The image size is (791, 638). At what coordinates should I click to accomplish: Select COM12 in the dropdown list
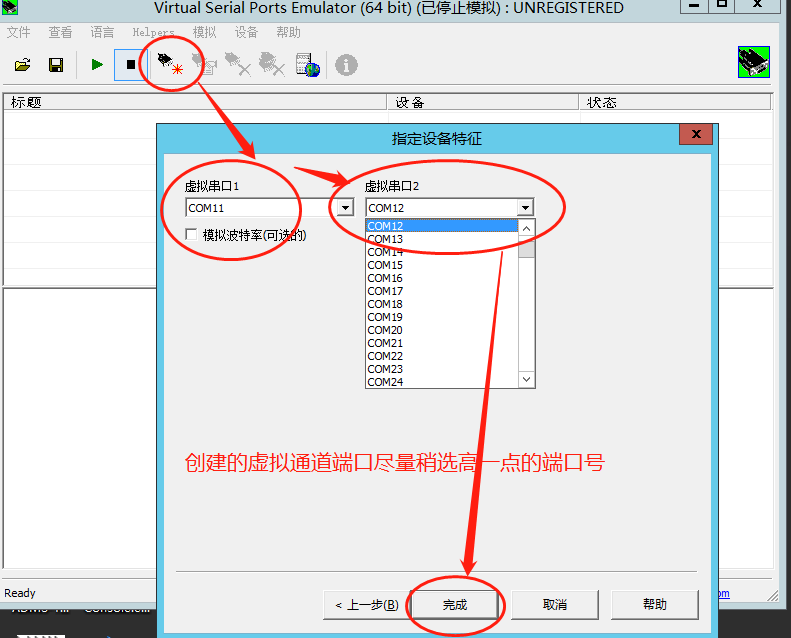pyautogui.click(x=442, y=225)
